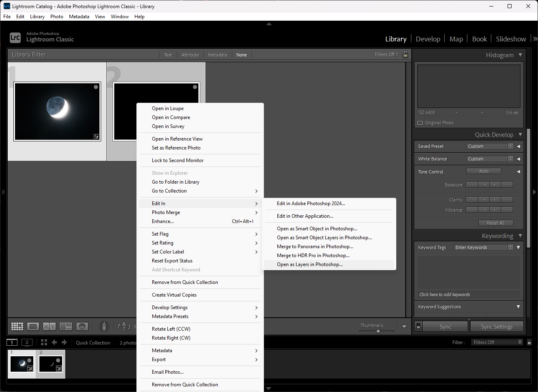Select the Painter spray can tool

(x=104, y=326)
